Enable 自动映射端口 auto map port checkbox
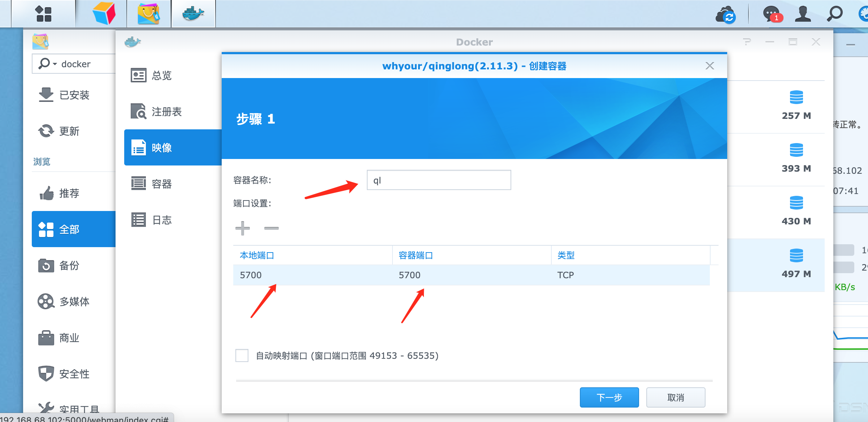Screen dimensions: 868x422 point(242,356)
